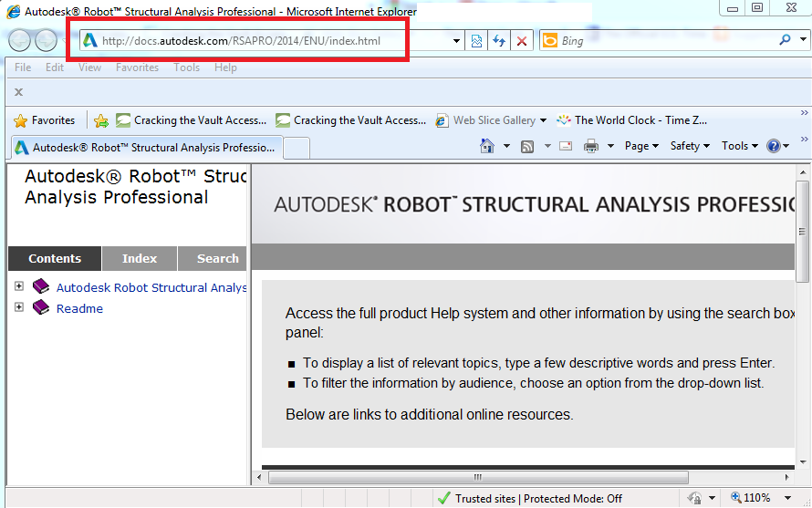Viewport: 812px width, 508px height.
Task: Click the browser Forward arrow button
Action: [x=47, y=40]
